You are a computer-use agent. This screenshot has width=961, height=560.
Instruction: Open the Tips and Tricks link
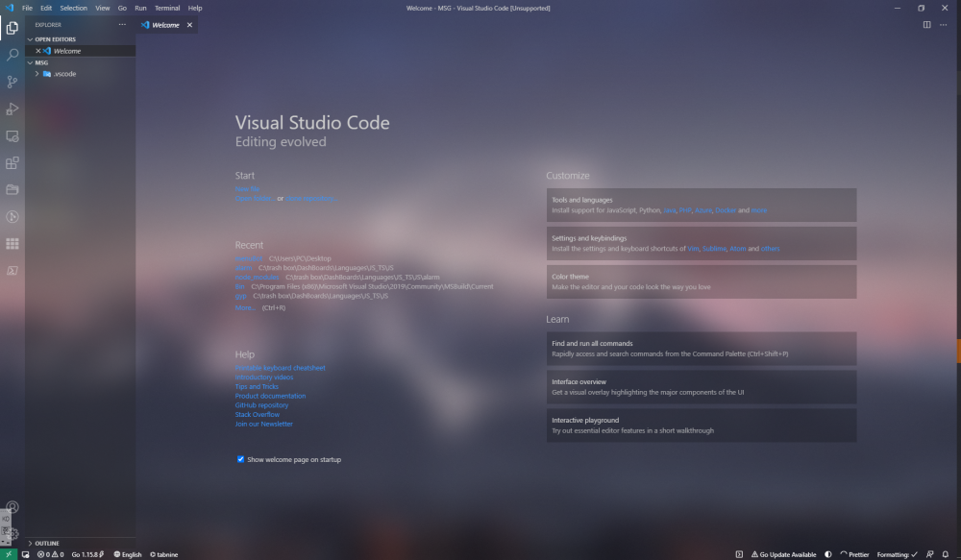[x=257, y=386]
